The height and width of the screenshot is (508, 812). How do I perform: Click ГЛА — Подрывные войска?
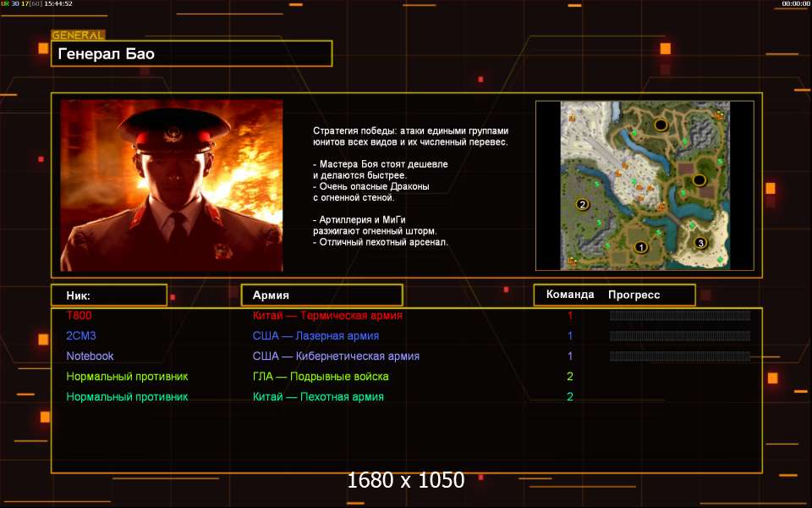coord(321,376)
